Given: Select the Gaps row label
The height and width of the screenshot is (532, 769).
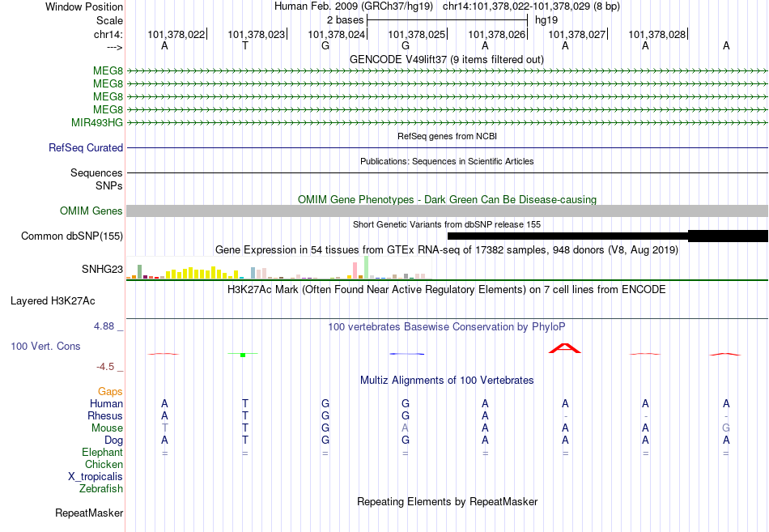Looking at the screenshot, I should (x=110, y=391).
